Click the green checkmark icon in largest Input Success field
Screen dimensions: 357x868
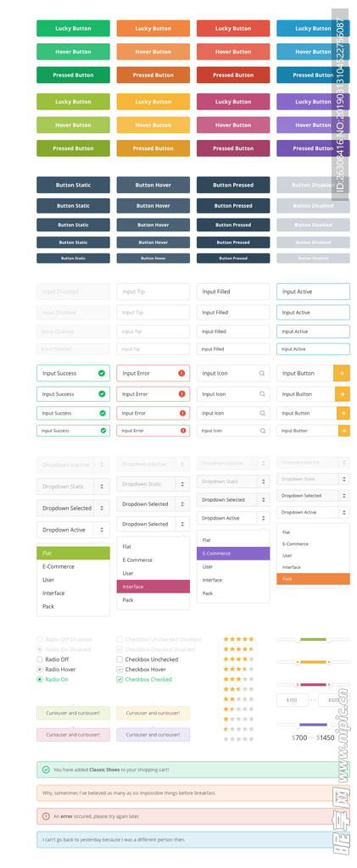(x=101, y=373)
